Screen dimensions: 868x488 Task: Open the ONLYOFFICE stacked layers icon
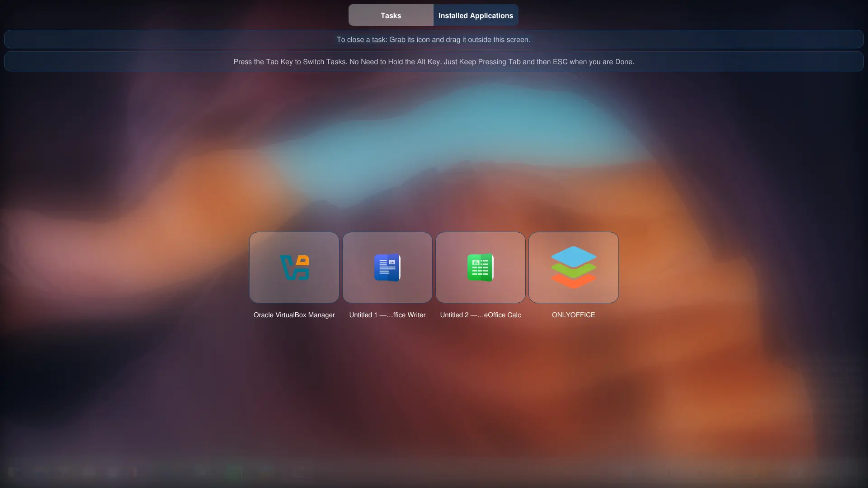[573, 267]
